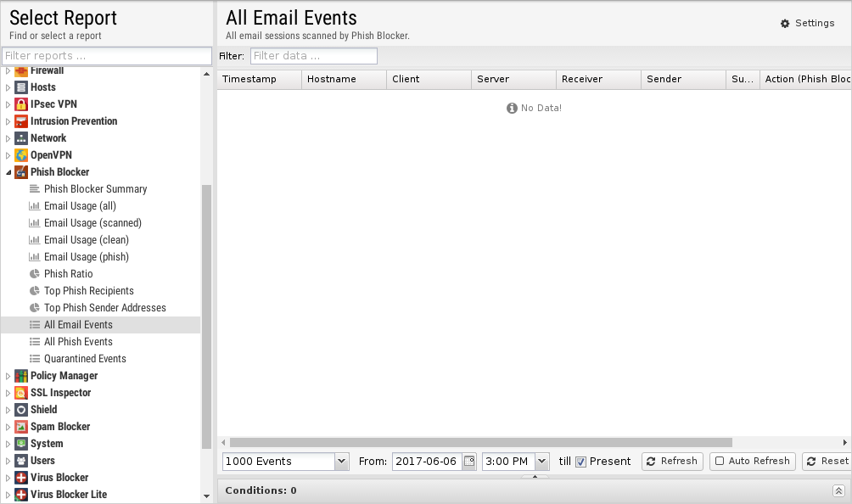Click the Reset button
The height and width of the screenshot is (504, 852).
(x=827, y=461)
